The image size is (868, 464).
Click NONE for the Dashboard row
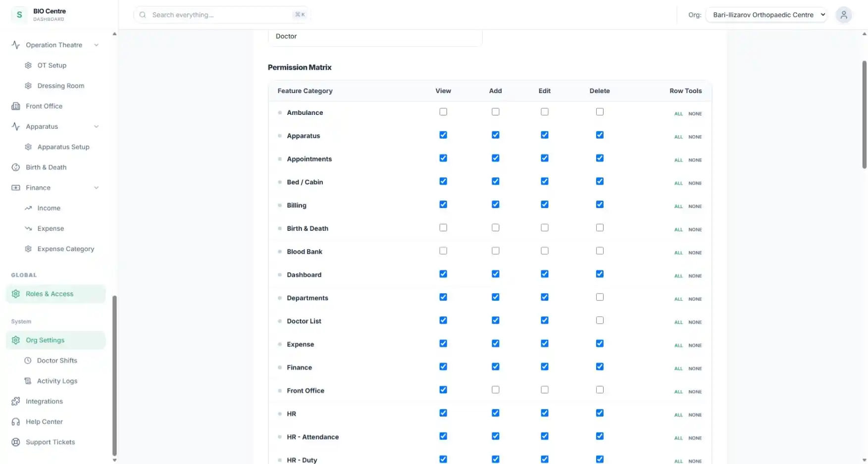pos(695,276)
